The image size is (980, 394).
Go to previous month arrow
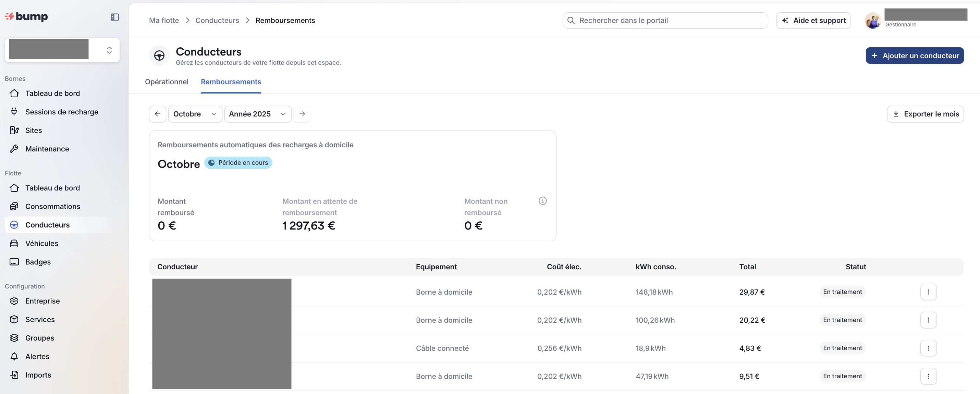158,114
